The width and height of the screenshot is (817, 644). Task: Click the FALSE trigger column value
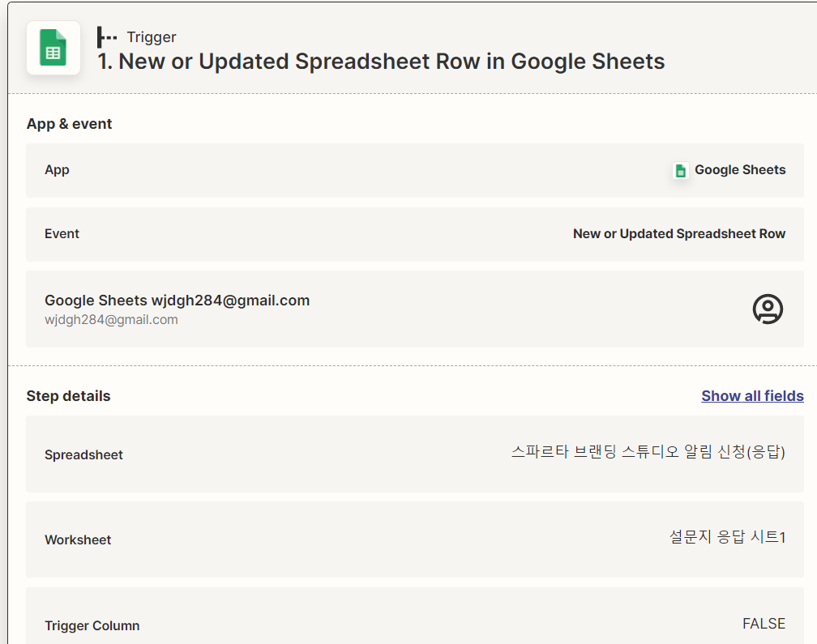coord(764,624)
